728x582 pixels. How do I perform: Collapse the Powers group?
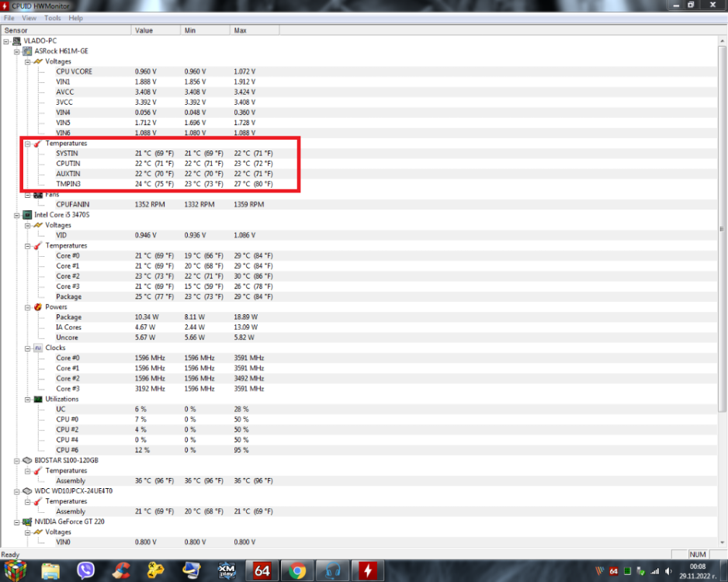pos(27,307)
